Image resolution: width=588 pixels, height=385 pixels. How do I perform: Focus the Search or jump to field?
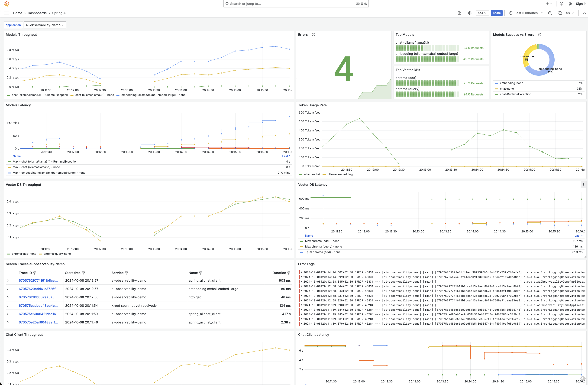[296, 4]
